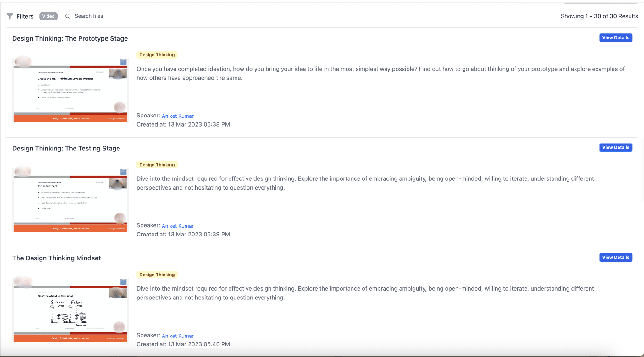Open title Design Thinking: The Testing Stage
This screenshot has height=357, width=644.
pos(66,148)
